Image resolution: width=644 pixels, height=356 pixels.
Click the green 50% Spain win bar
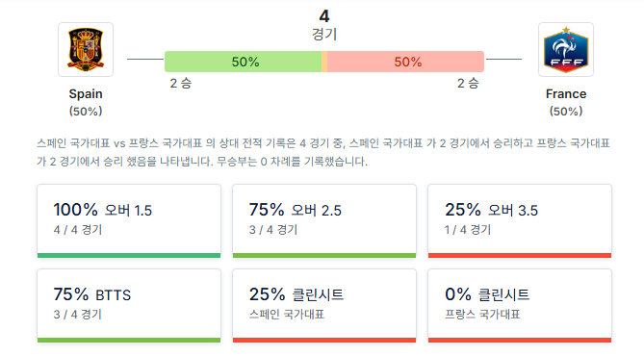point(244,62)
